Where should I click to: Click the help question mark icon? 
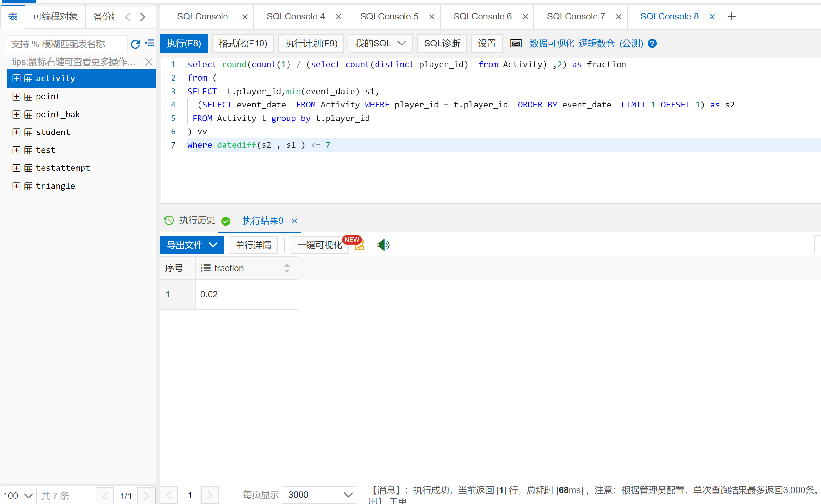click(652, 43)
